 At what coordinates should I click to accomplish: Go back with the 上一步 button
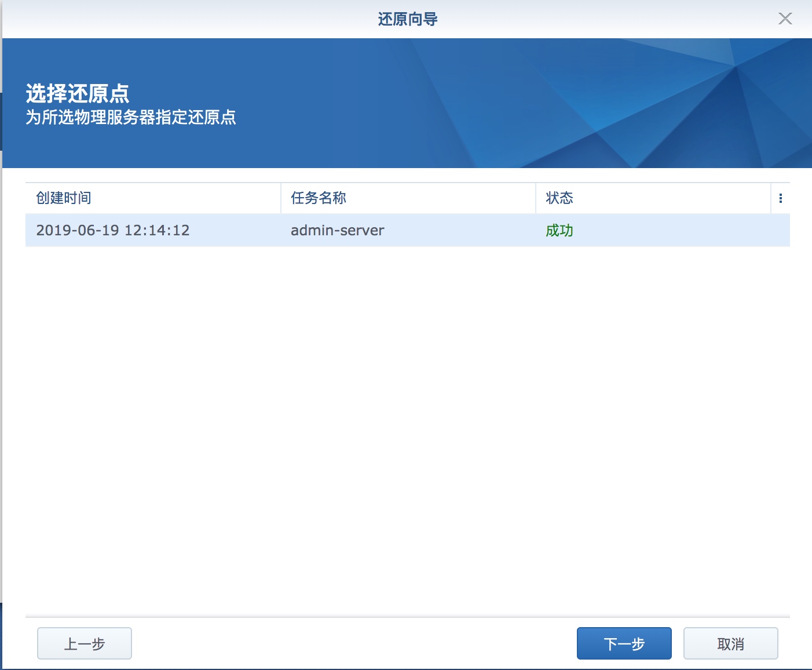pos(85,643)
